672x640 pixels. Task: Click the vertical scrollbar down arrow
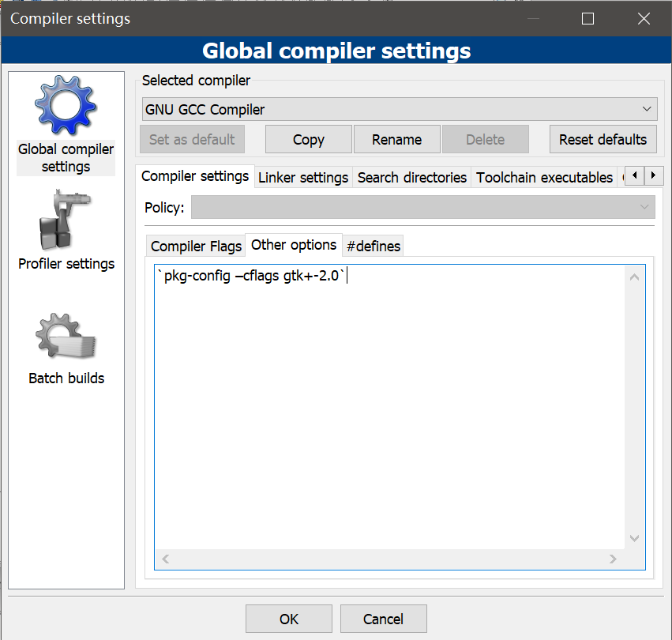(634, 538)
